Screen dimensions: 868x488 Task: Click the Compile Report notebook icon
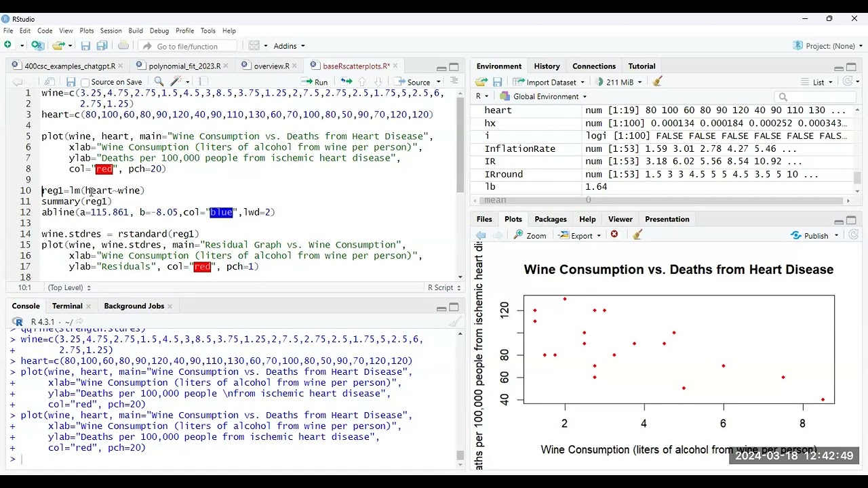[203, 81]
